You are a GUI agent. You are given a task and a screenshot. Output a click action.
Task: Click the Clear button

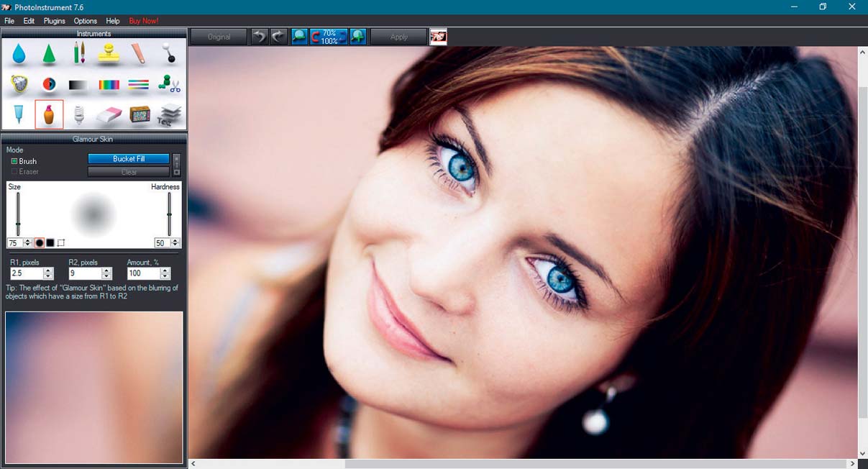click(x=129, y=172)
